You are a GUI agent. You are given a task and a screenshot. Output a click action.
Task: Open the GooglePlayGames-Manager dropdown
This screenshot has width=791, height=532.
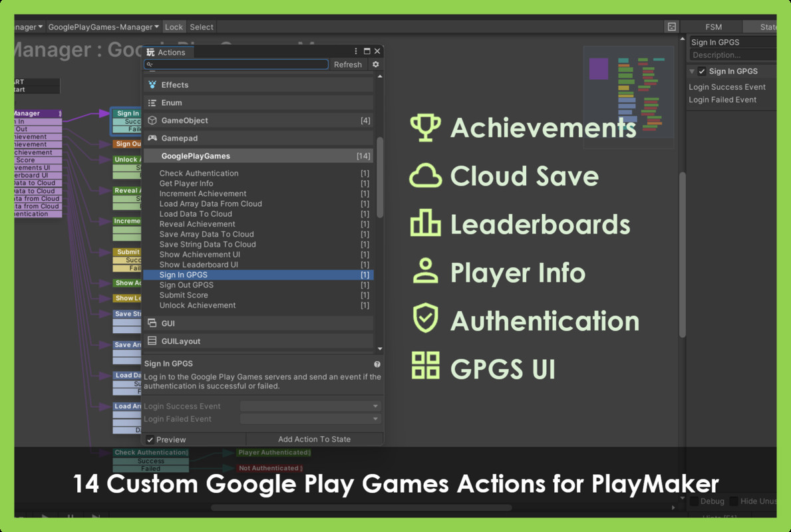coord(103,27)
